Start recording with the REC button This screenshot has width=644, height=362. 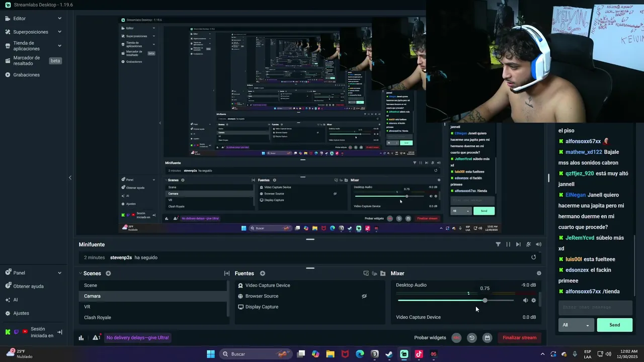tap(456, 338)
